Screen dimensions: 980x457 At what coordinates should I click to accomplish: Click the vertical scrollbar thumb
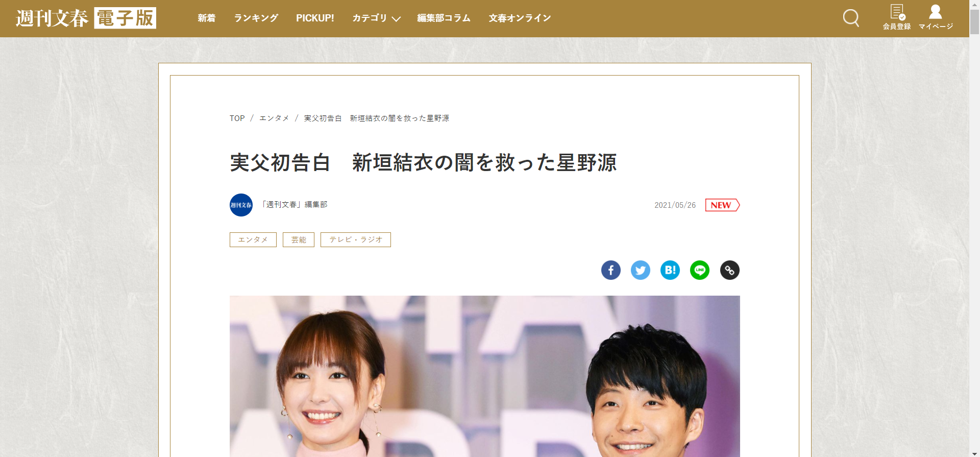pos(974,22)
